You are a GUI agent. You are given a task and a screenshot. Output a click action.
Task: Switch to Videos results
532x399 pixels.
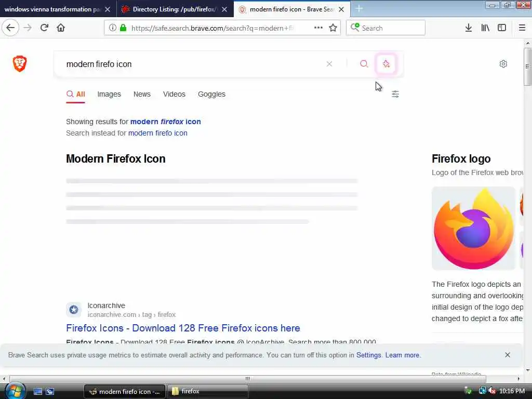point(174,94)
